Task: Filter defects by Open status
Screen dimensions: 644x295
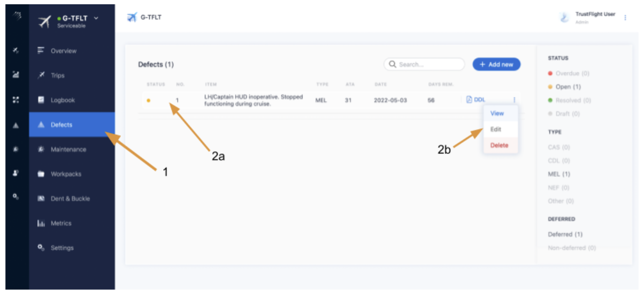Action: tap(568, 87)
